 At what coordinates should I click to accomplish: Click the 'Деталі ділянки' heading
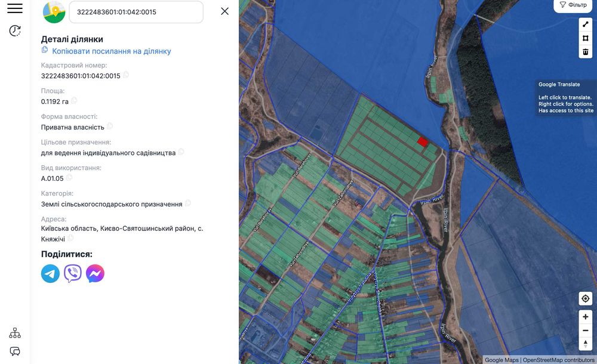coord(72,39)
